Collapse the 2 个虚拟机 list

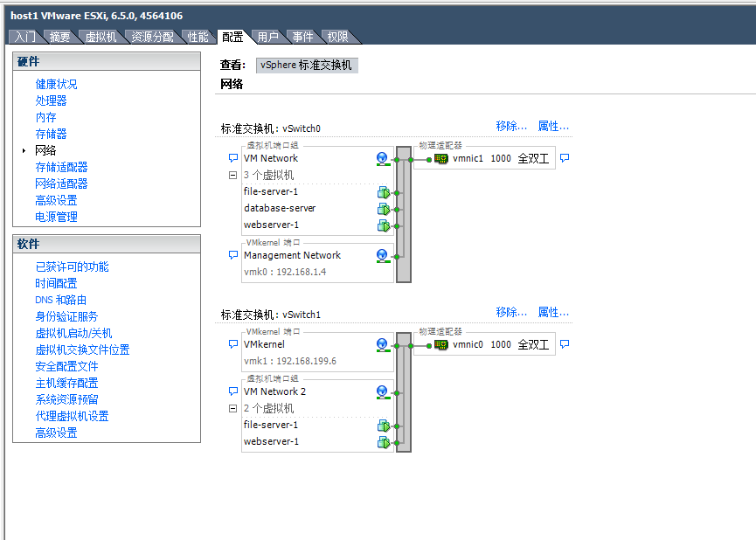coord(232,409)
